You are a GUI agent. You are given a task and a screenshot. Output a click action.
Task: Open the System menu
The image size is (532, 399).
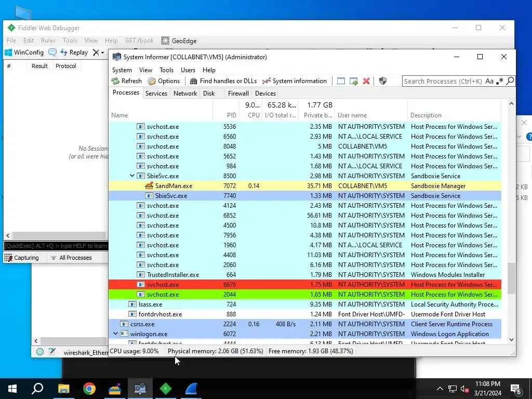(x=122, y=70)
